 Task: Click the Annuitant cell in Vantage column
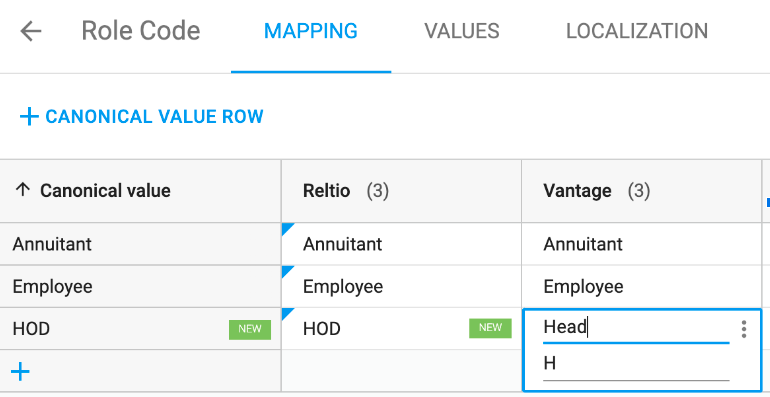641,244
